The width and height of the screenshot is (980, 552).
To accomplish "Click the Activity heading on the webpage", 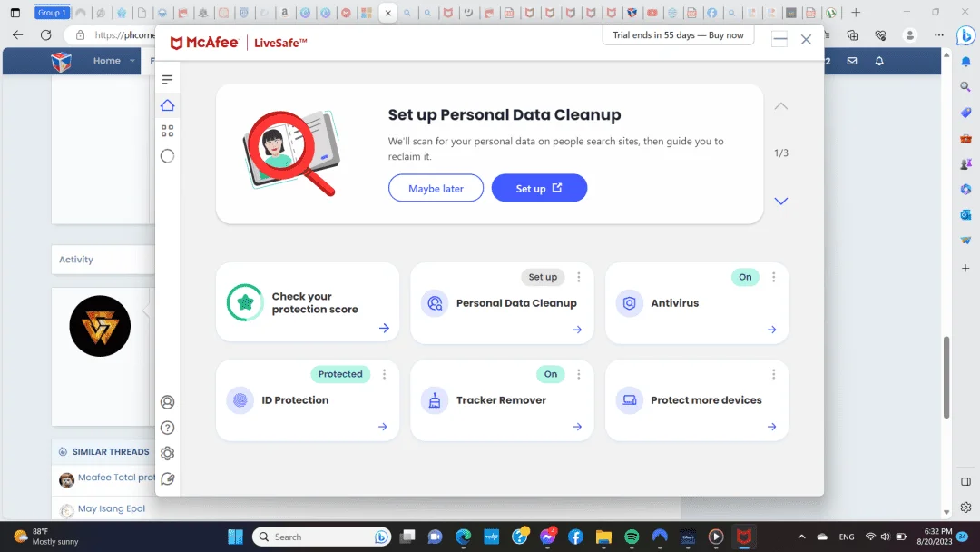I will (x=75, y=260).
